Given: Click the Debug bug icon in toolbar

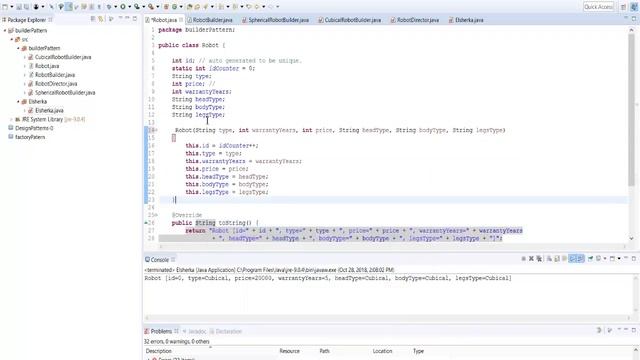Looking at the screenshot, I should click(109, 7).
